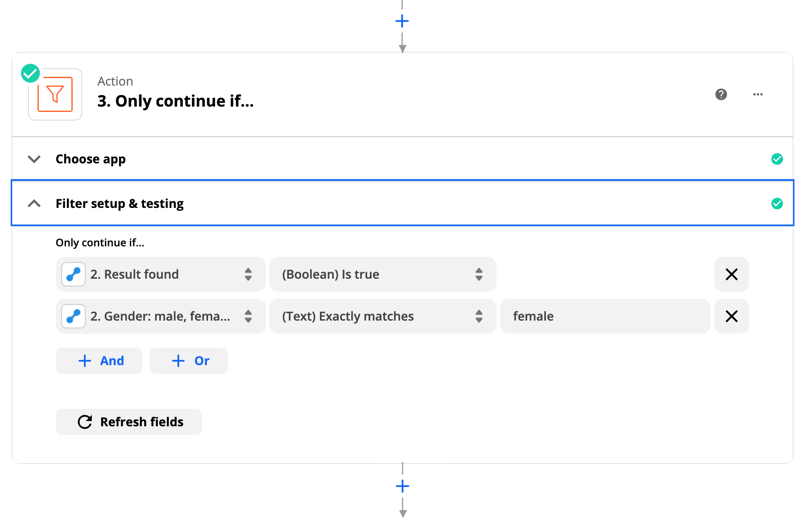Collapse Filter setup & testing section chevron
The height and width of the screenshot is (532, 806).
[34, 204]
